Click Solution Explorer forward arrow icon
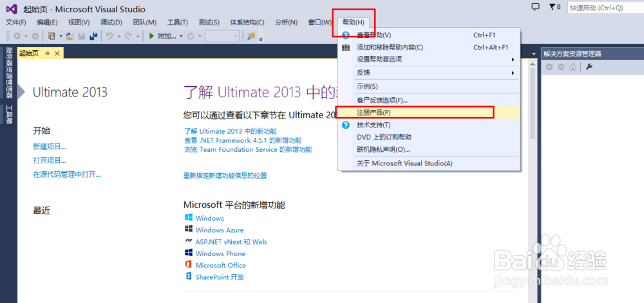The height and width of the screenshot is (303, 644). click(561, 67)
